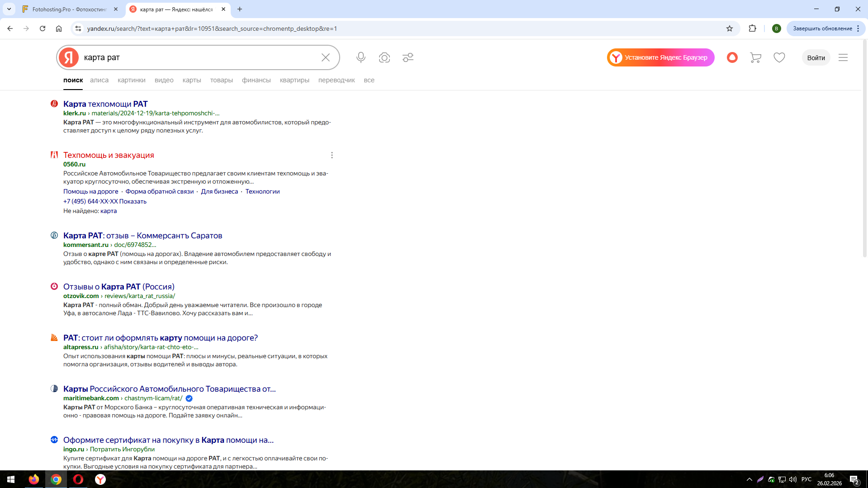This screenshot has height=488, width=868.
Task: Click 'Технологии' sitelink
Action: (263, 191)
